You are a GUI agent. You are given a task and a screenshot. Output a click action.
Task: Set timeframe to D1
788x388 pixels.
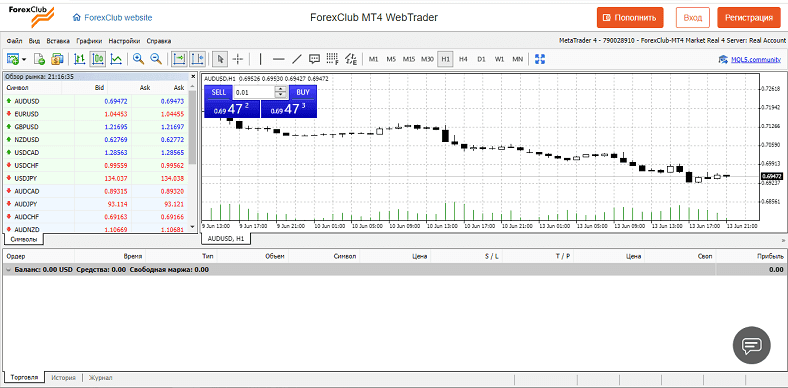click(481, 59)
